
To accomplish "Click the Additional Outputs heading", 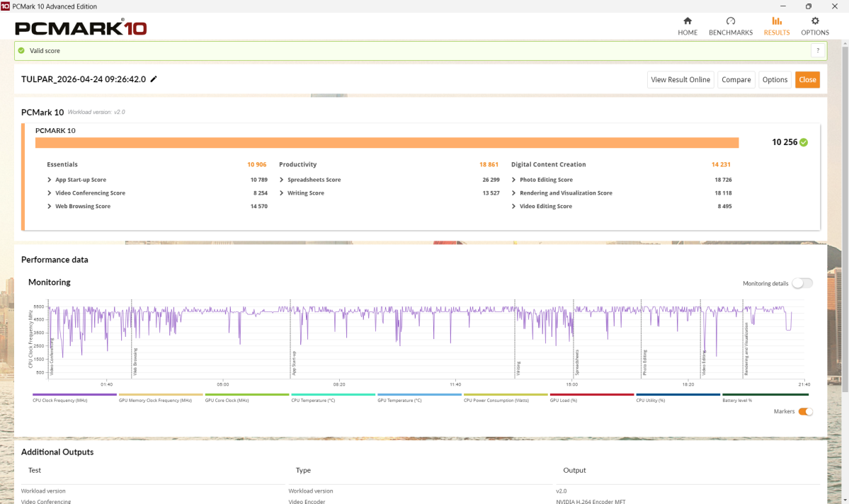I will pos(57,452).
